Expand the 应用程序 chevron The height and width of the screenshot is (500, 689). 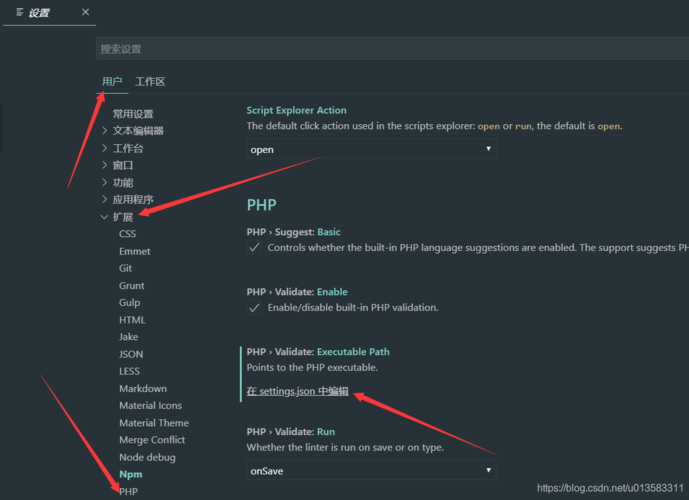[105, 199]
